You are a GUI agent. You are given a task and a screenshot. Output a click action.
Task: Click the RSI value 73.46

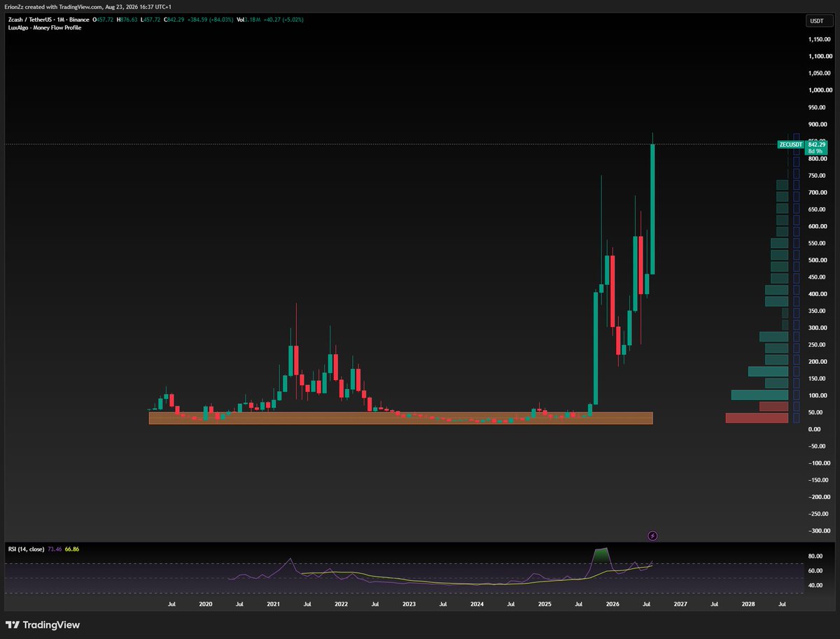point(55,549)
